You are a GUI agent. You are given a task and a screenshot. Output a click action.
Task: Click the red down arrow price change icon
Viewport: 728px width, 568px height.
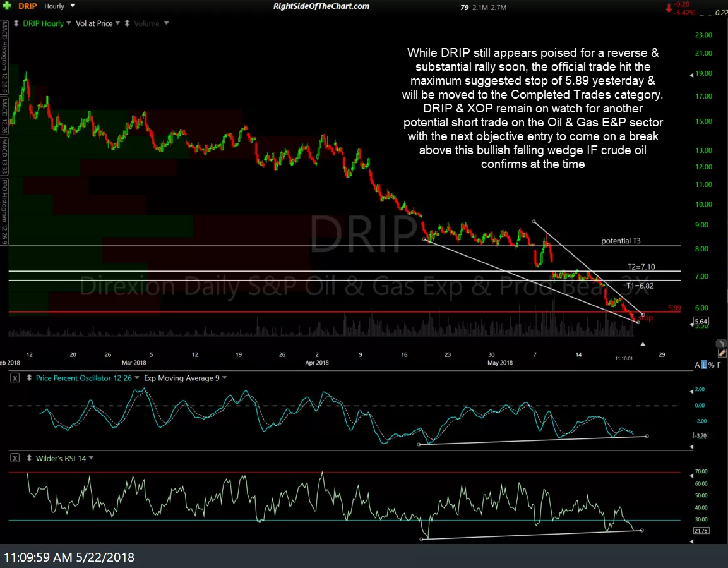(669, 8)
